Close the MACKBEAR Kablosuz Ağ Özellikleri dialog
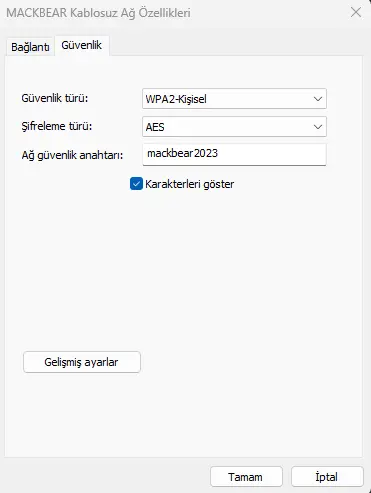Screen dimensions: 371x493 click(x=356, y=13)
